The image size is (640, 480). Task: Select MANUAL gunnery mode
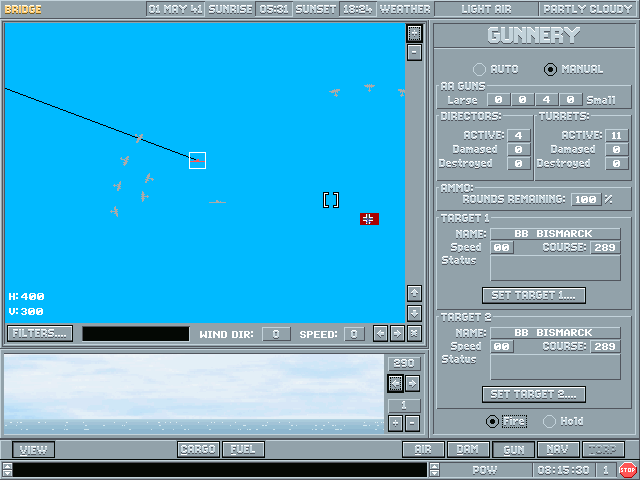550,69
